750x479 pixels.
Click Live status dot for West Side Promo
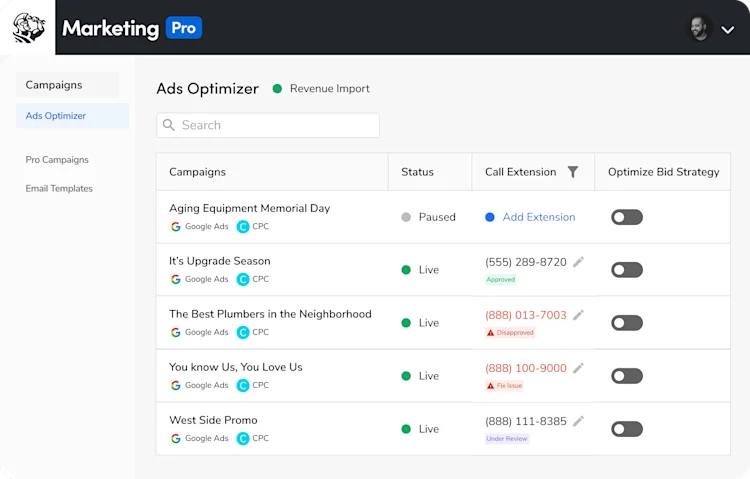[406, 429]
